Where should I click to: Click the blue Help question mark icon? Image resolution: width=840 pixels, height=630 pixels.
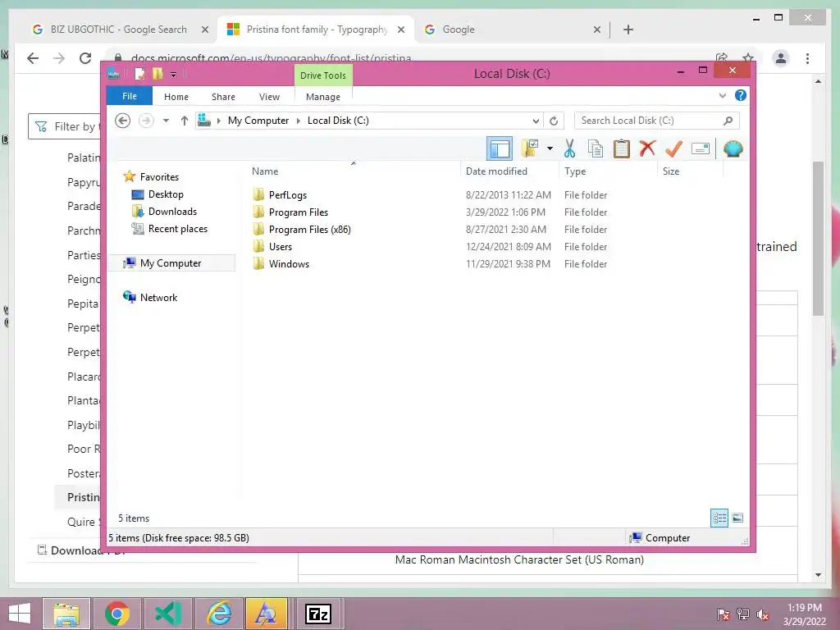pos(741,95)
